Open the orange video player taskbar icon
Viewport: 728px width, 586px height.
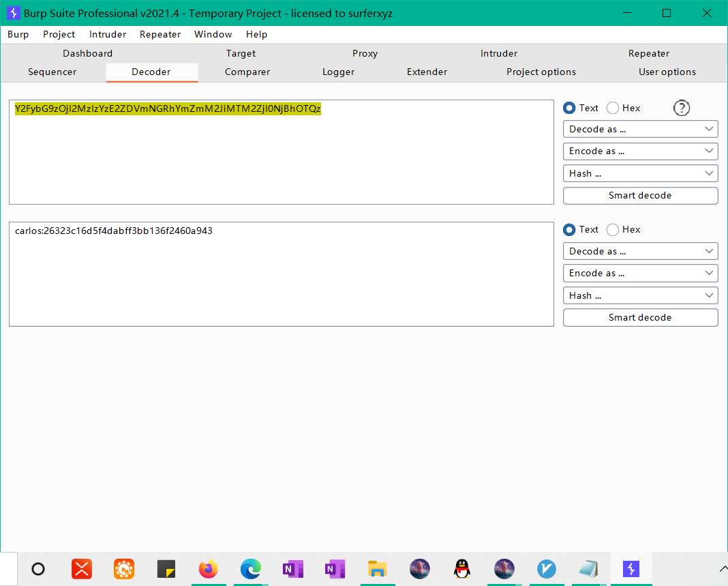[124, 569]
